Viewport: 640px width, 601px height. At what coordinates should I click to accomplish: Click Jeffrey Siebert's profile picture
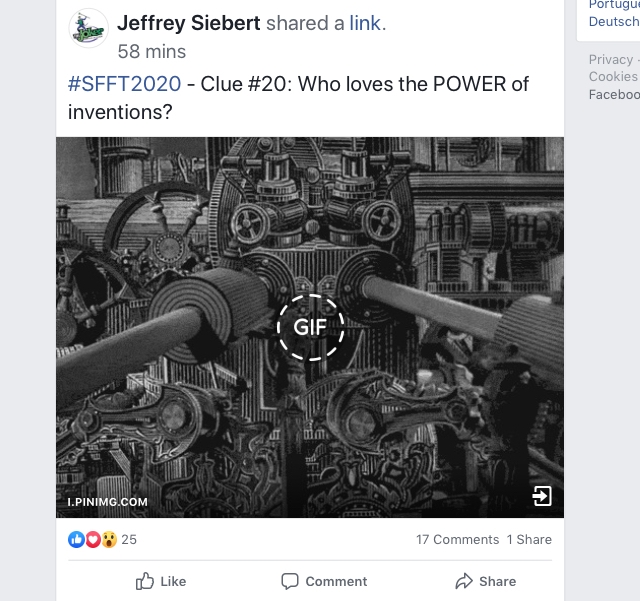(x=88, y=28)
